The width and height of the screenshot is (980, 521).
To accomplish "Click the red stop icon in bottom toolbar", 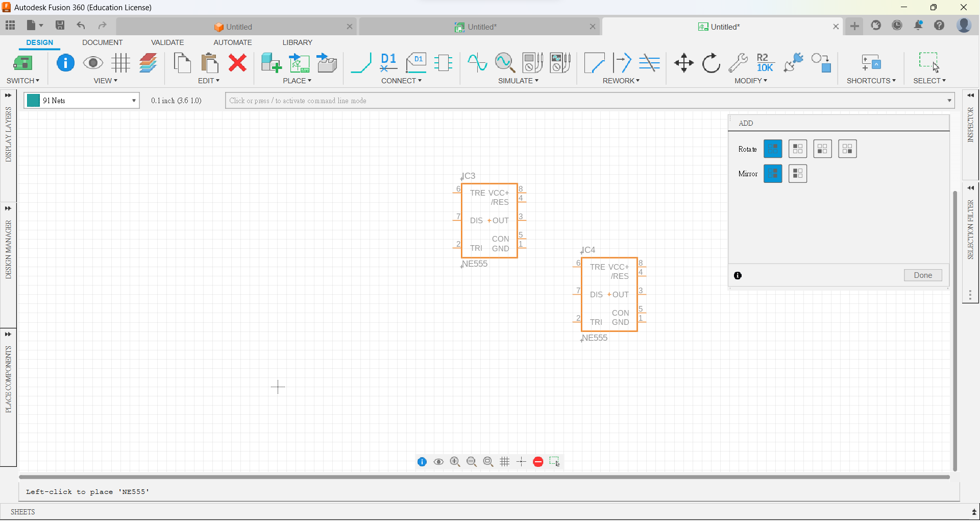I will coord(538,462).
